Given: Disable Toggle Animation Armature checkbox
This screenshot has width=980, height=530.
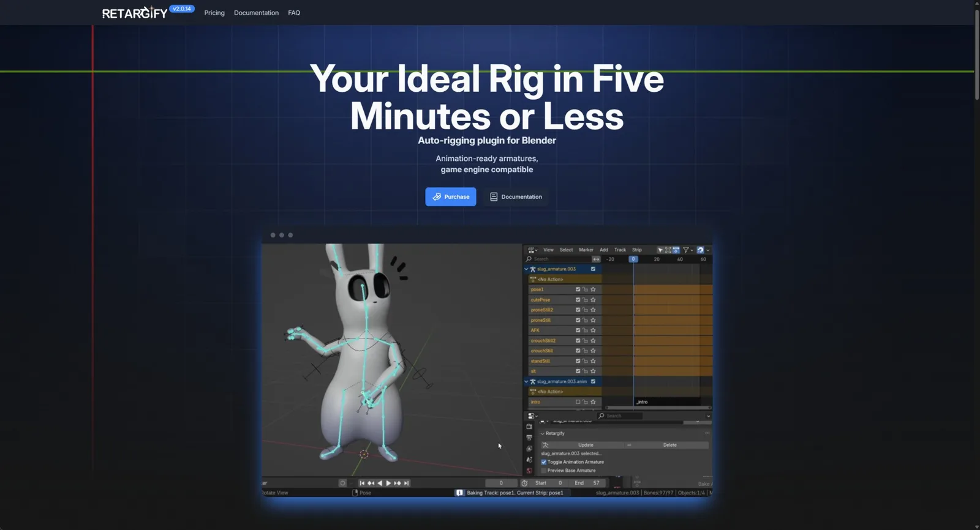Looking at the screenshot, I should coord(544,462).
